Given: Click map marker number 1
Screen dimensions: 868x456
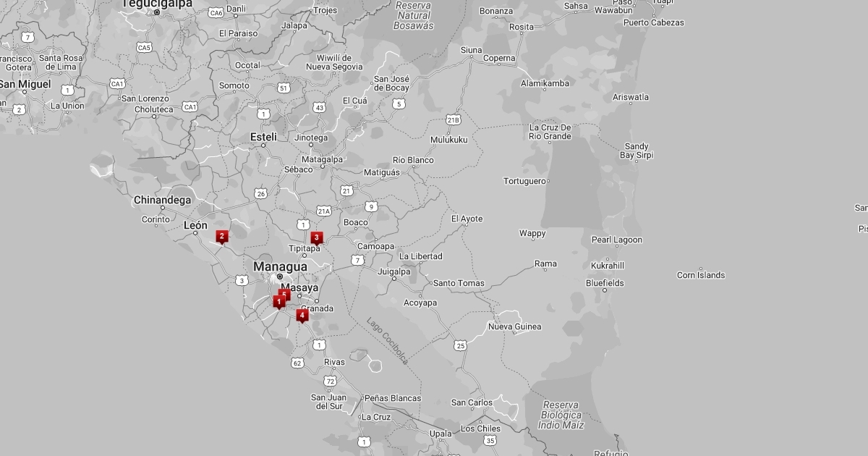Looking at the screenshot, I should [278, 302].
